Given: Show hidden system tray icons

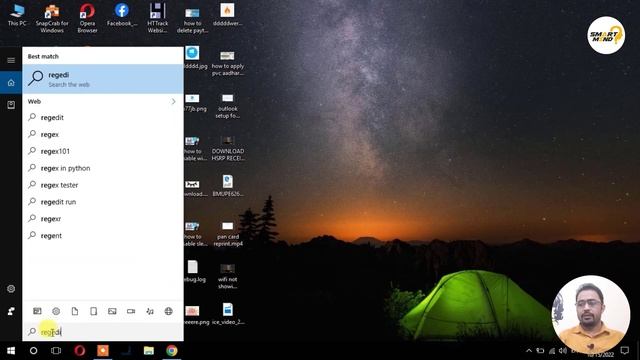Looking at the screenshot, I should point(529,351).
